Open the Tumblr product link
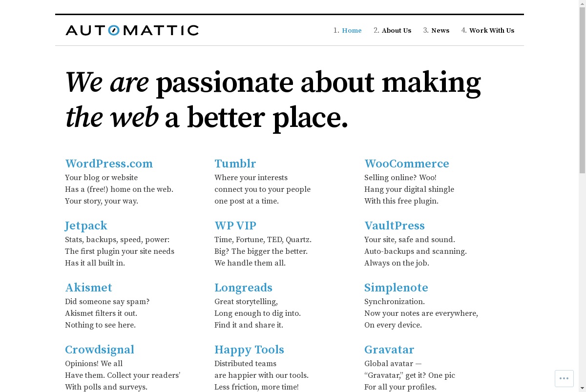This screenshot has width=586, height=392. pos(235,164)
